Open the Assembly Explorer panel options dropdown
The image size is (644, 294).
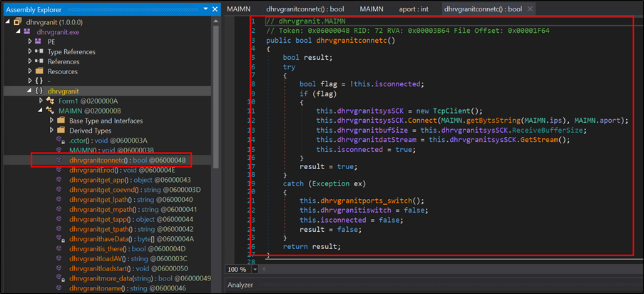[206, 9]
